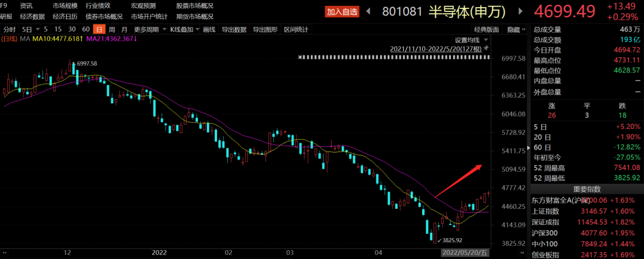Open the 5日 multi-day dropdown

tap(30, 30)
